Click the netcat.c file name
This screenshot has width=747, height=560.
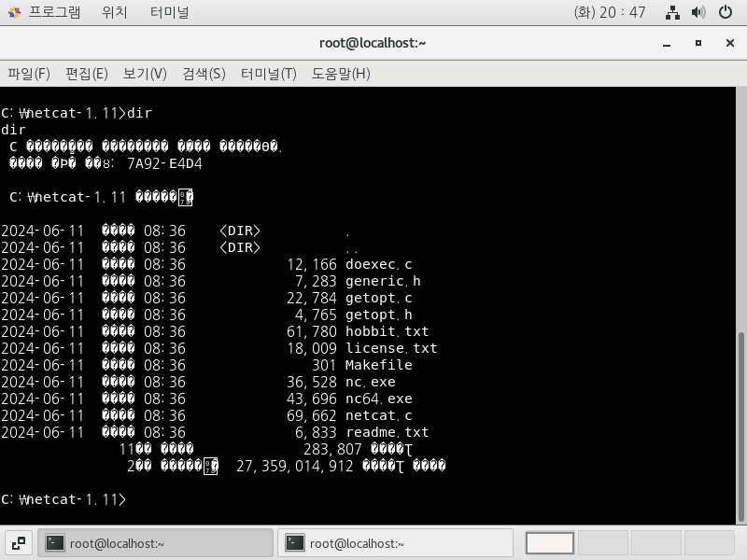(x=379, y=415)
